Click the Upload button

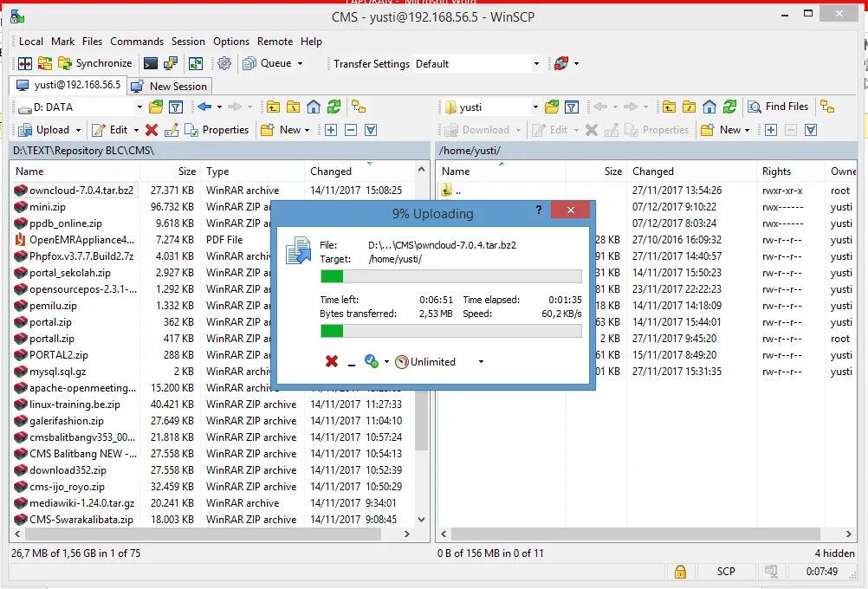pyautogui.click(x=43, y=130)
